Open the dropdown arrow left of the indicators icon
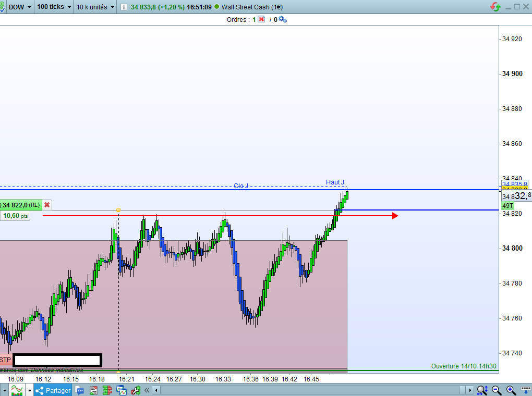Screen dimensions: 532x396 [4, 390]
